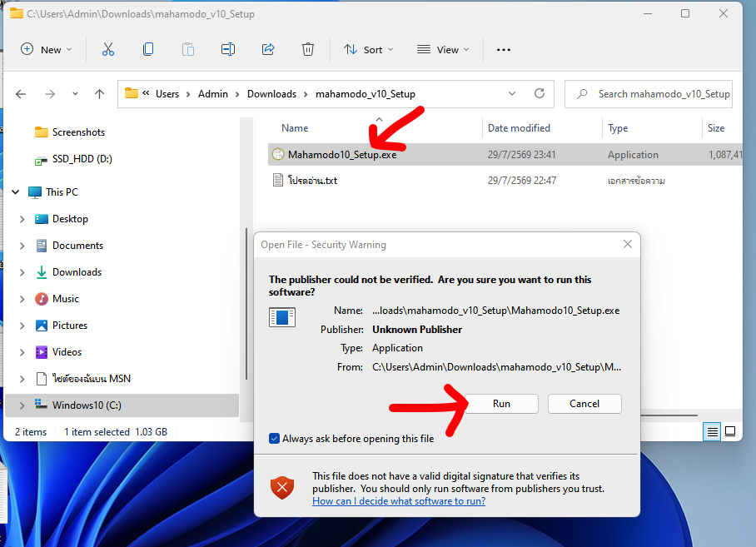Expand the Documents tree node
This screenshot has width=756, height=547.
(x=22, y=246)
